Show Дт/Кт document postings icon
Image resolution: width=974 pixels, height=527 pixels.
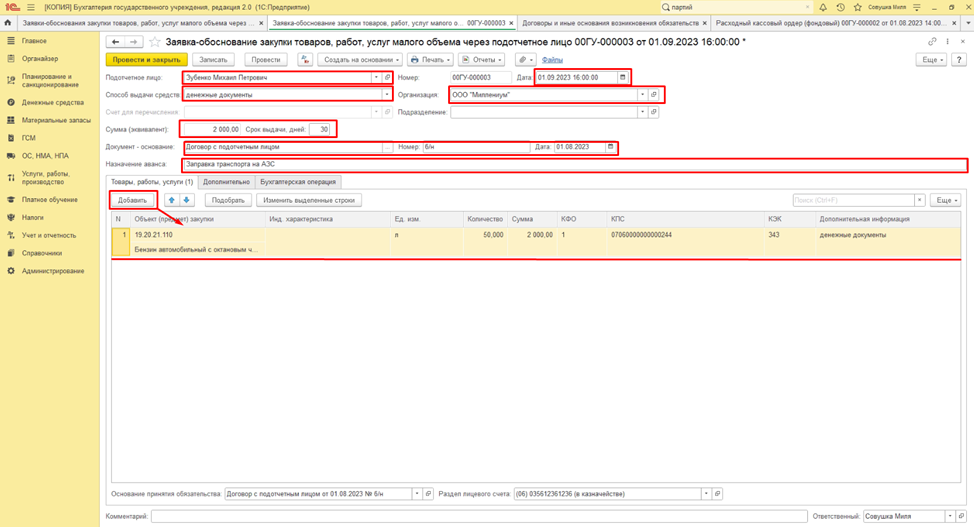coord(304,60)
